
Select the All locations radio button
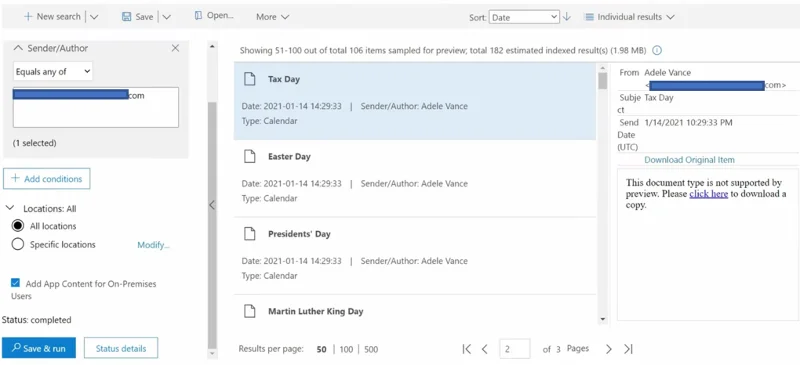(18, 226)
